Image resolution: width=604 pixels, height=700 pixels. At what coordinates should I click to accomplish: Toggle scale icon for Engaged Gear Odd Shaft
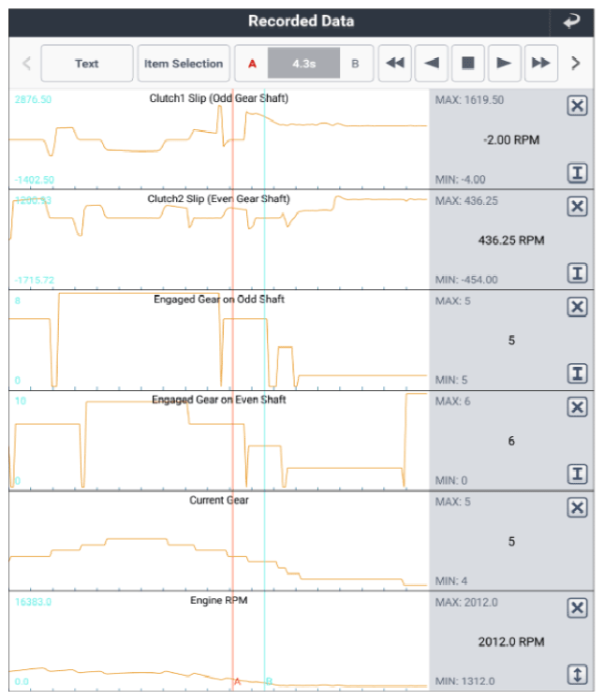[577, 373]
